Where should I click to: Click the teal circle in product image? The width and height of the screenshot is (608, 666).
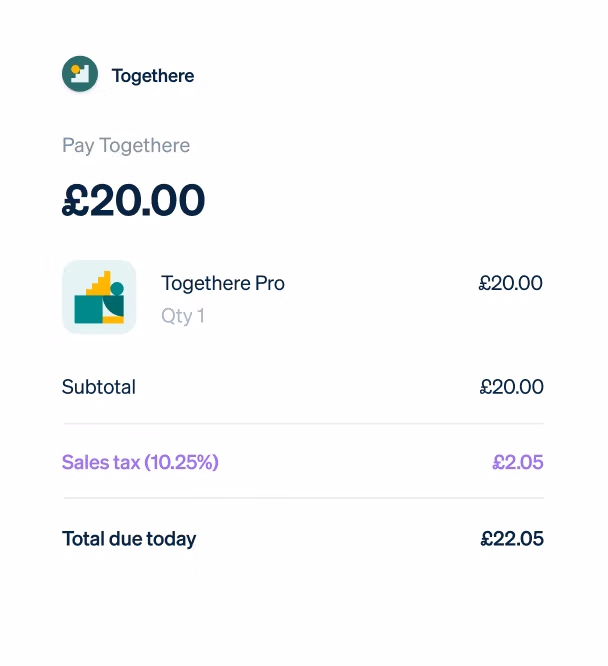(x=117, y=289)
